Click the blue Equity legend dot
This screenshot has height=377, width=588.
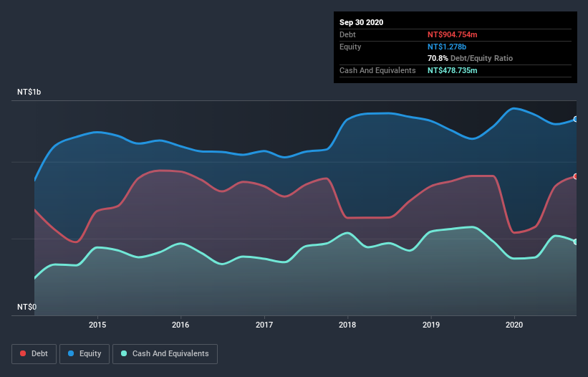point(71,353)
